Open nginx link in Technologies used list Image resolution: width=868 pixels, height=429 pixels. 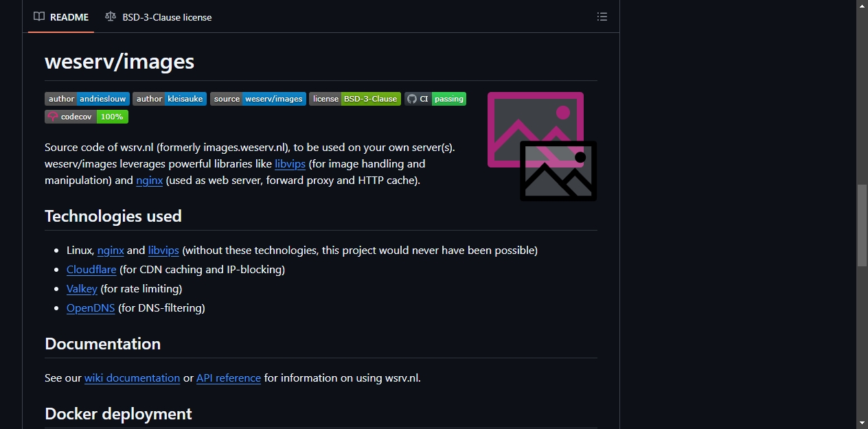click(111, 251)
